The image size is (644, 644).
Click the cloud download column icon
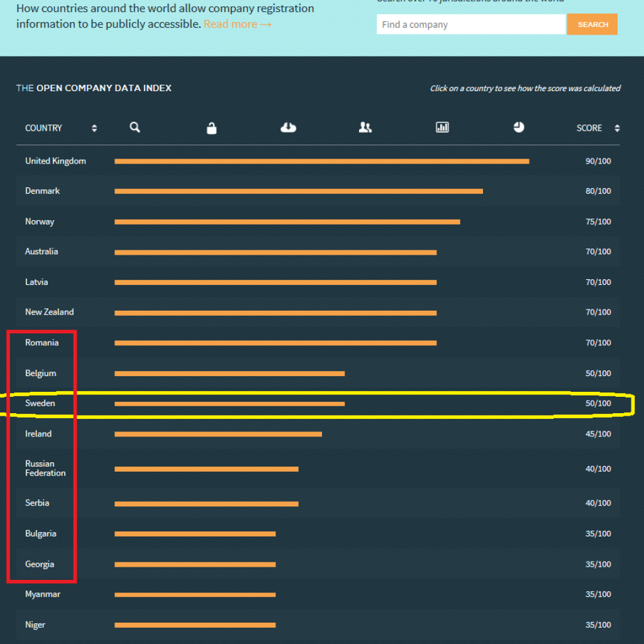(x=288, y=128)
